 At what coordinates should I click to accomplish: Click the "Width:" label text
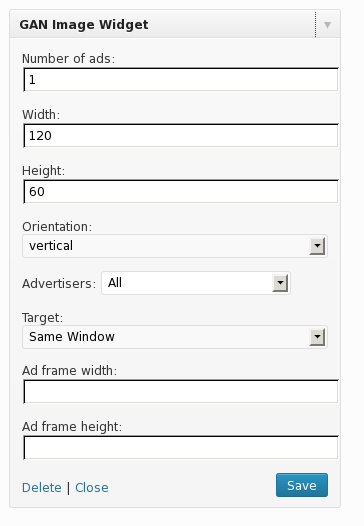41,115
